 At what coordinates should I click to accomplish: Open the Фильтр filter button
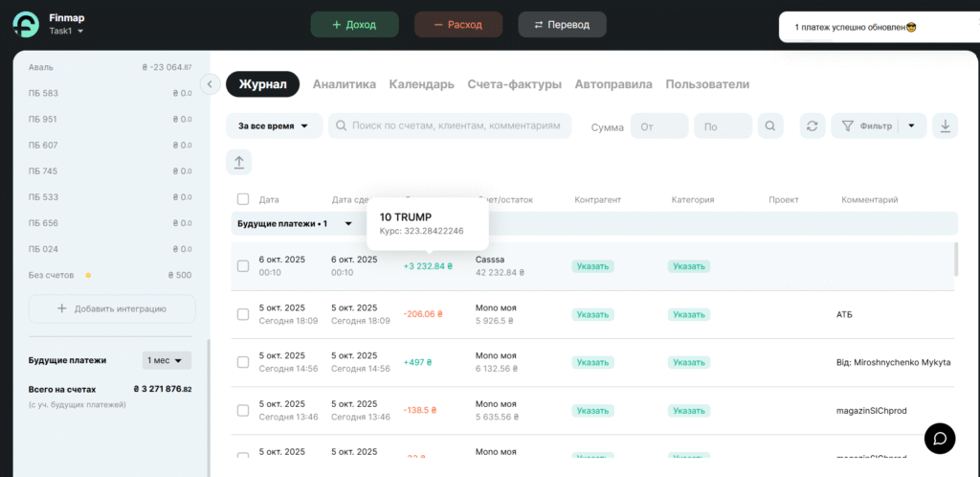[x=867, y=125]
